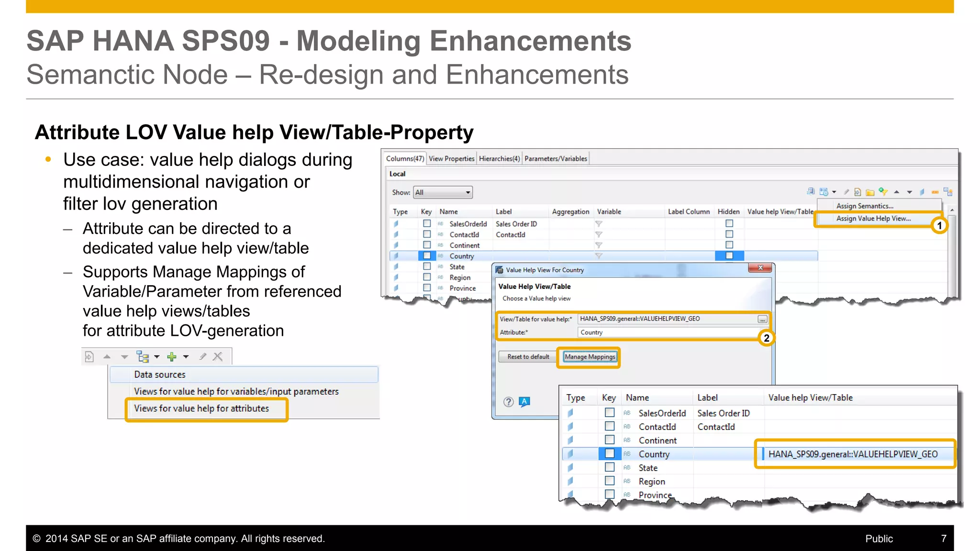This screenshot has width=980, height=551.
Task: Toggle Key checkbox for Continent in the top table
Action: pyautogui.click(x=427, y=245)
